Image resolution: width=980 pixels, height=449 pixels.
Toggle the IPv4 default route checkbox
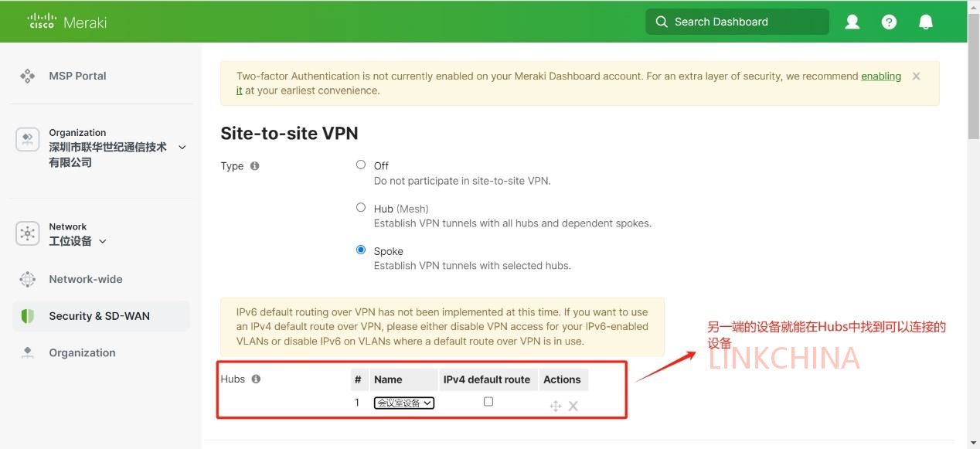tap(488, 402)
